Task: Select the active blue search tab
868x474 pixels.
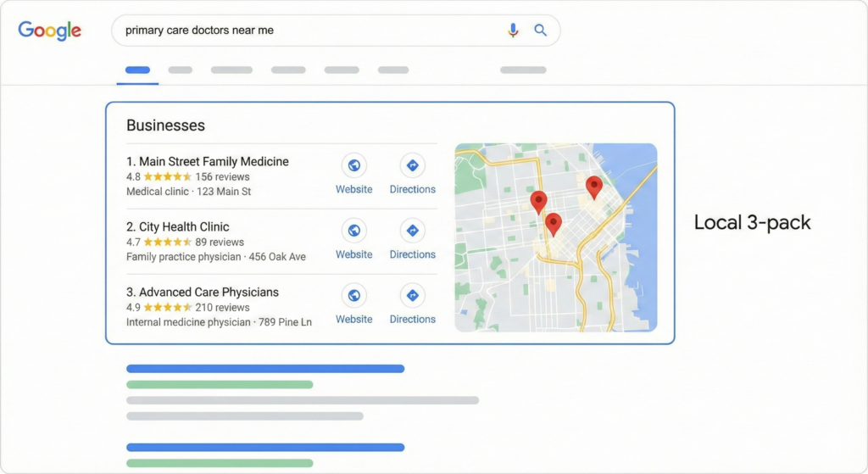Action: click(137, 70)
